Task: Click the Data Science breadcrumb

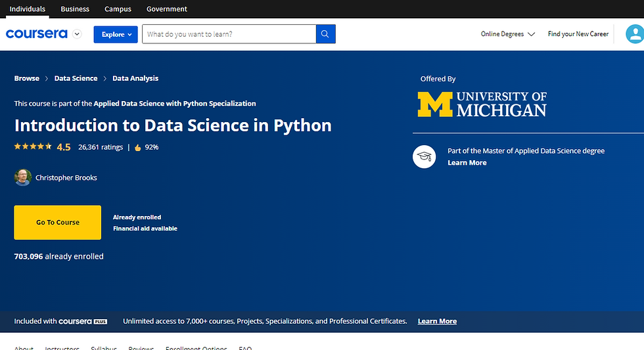Action: (x=76, y=78)
